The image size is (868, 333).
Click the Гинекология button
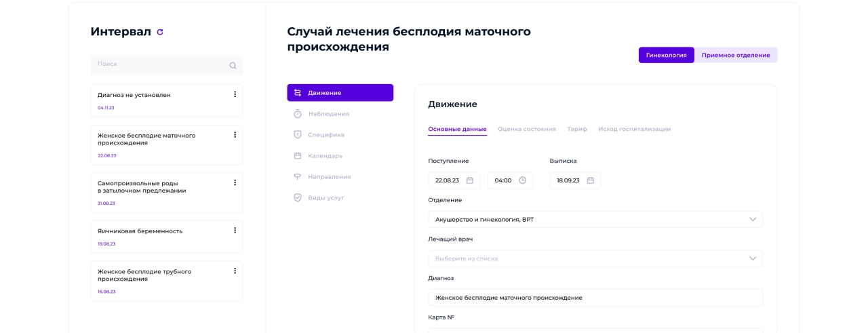[667, 55]
